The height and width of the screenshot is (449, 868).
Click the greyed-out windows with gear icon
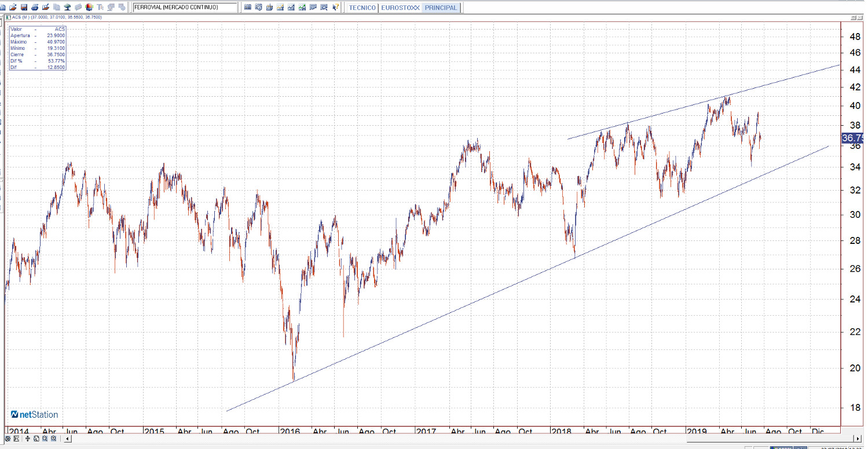[122, 8]
